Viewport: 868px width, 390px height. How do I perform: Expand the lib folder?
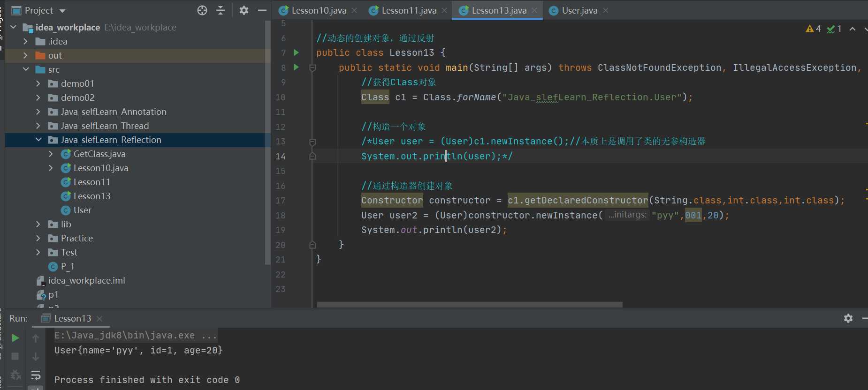pyautogui.click(x=38, y=224)
